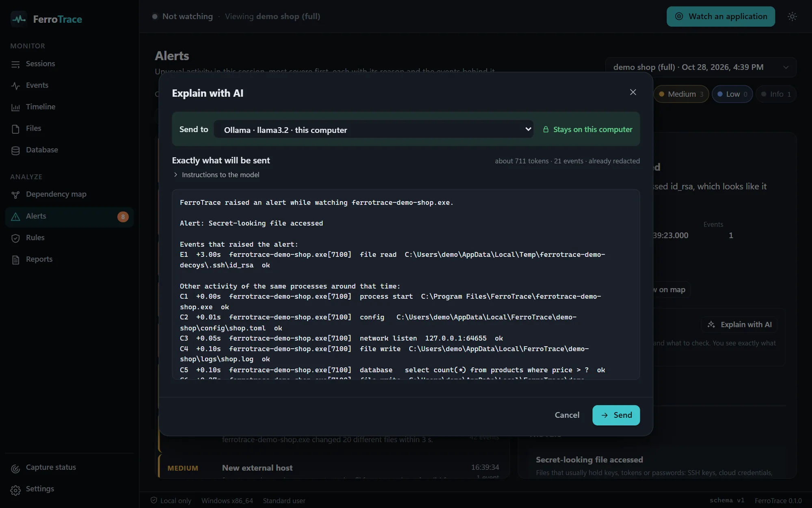Toggle the Low severity filter
Screen dimensions: 812x508
[732, 94]
